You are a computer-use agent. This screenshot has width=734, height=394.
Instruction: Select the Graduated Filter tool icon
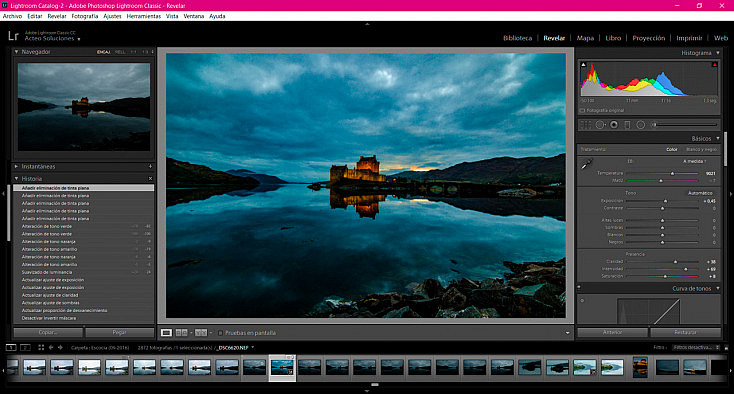pyautogui.click(x=627, y=124)
